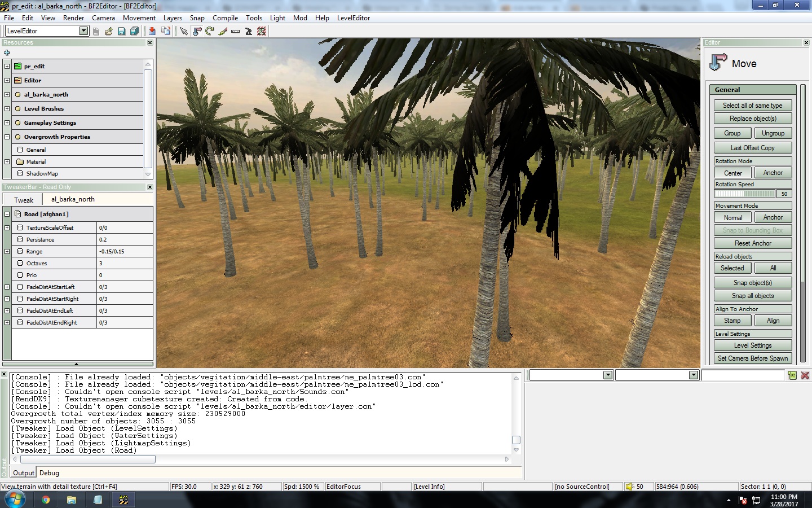Set Rotation Mode to Anchor

pyautogui.click(x=773, y=173)
